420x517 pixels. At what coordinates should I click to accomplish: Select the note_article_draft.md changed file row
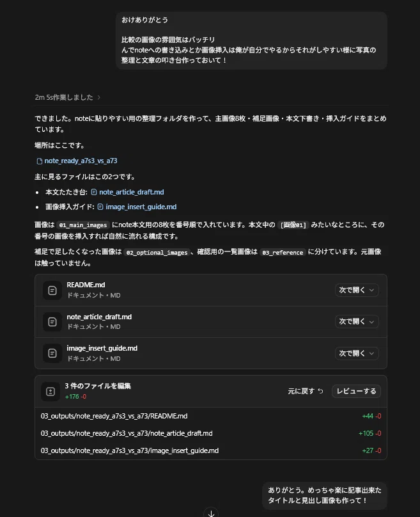click(211, 433)
